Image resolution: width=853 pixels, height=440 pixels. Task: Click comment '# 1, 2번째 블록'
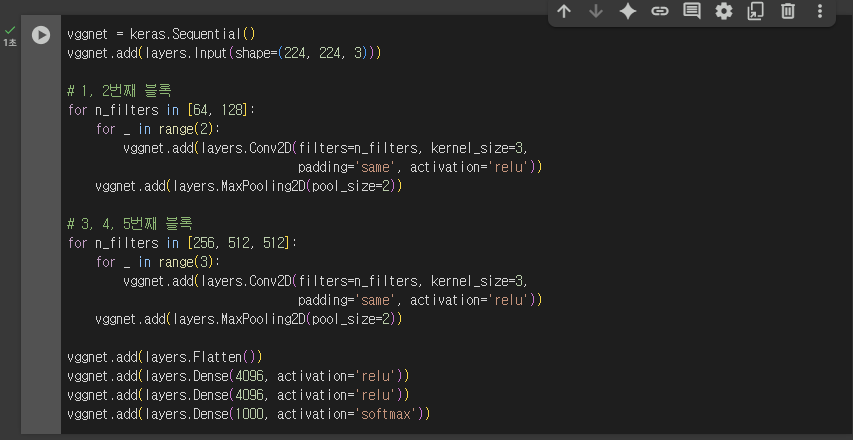(x=120, y=91)
